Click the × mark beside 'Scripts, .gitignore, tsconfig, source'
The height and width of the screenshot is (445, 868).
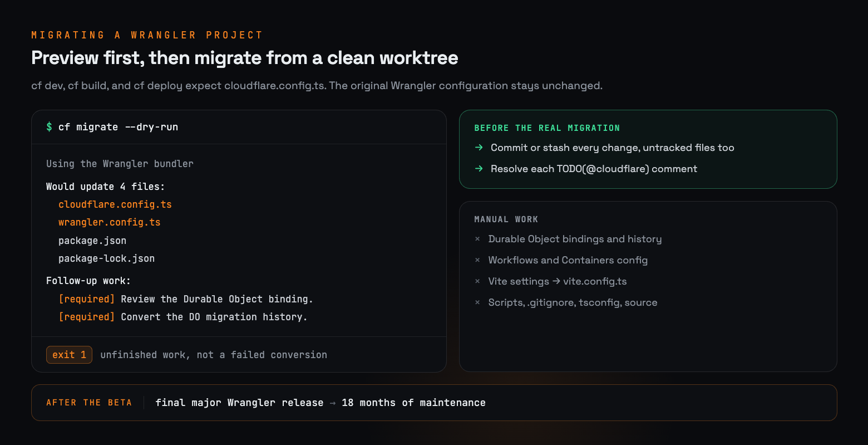click(477, 302)
